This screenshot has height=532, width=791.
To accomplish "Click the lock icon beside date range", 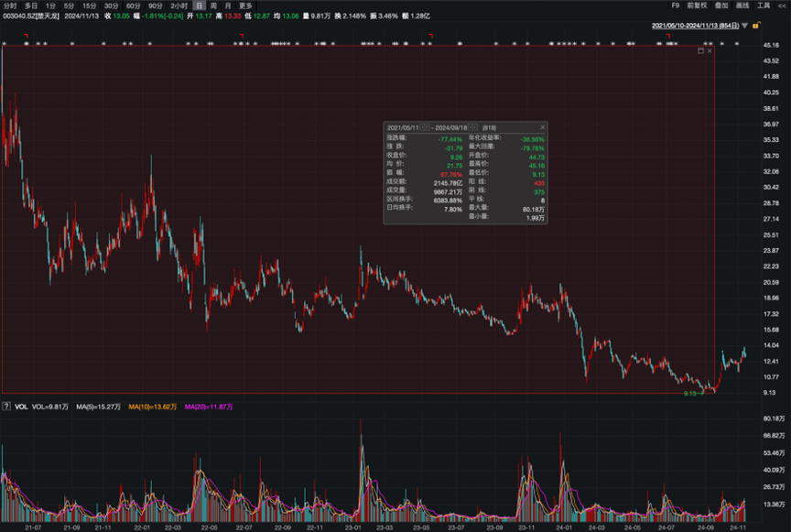I will point(754,26).
